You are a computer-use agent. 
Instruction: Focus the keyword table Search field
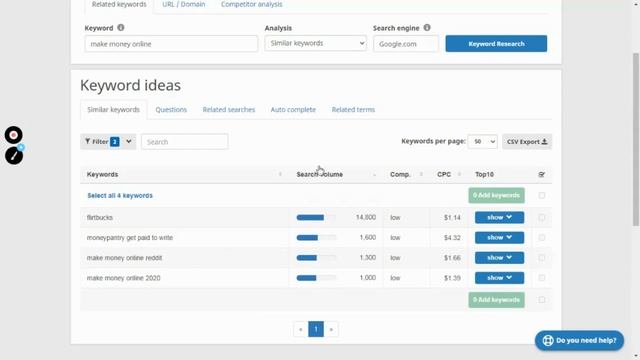pyautogui.click(x=184, y=142)
